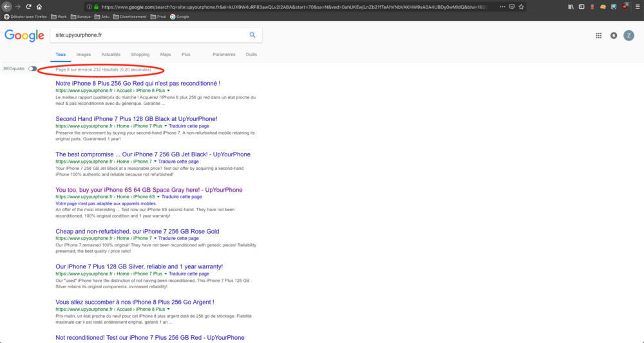Open the Firefox Library icon
The image size is (644, 343).
click(571, 7)
